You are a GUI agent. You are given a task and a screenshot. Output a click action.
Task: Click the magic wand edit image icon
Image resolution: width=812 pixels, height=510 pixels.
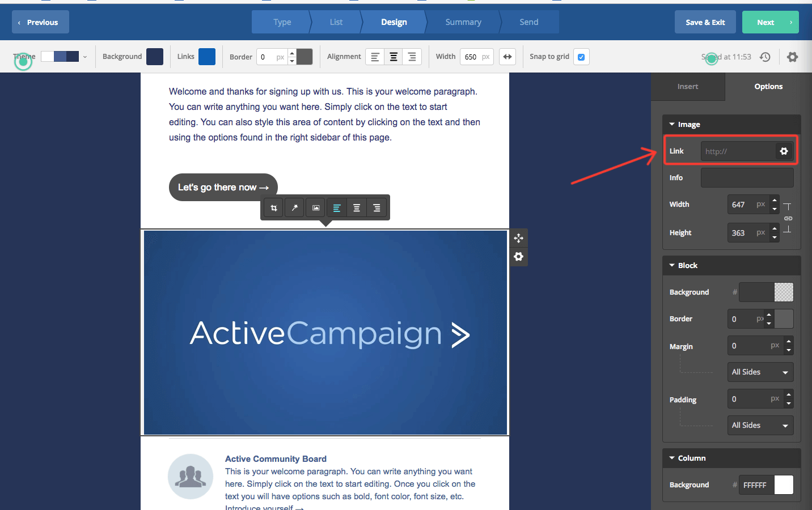(x=295, y=208)
